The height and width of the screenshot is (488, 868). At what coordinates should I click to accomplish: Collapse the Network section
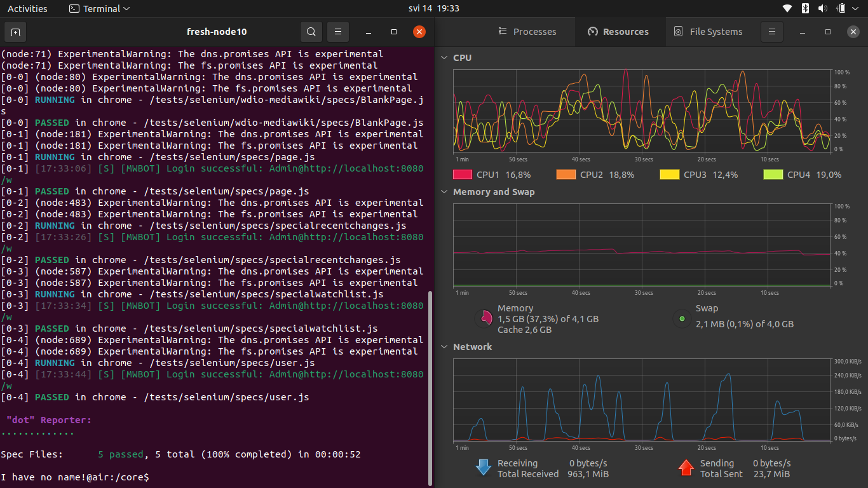[444, 347]
